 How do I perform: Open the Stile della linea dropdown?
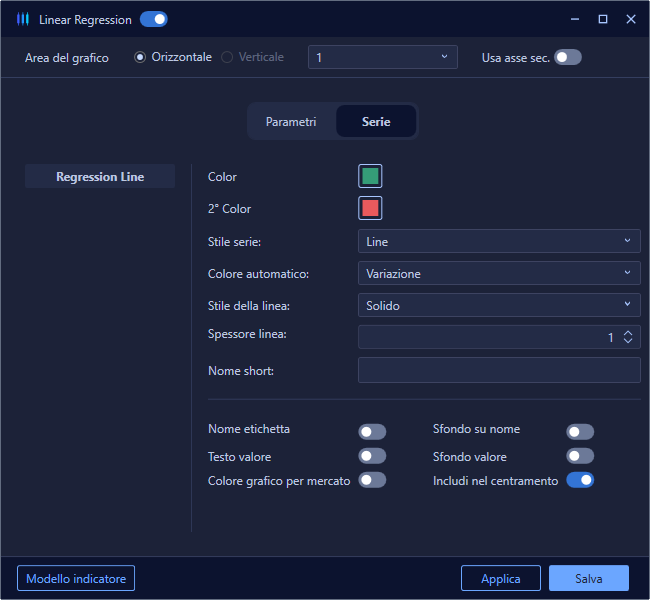(499, 305)
